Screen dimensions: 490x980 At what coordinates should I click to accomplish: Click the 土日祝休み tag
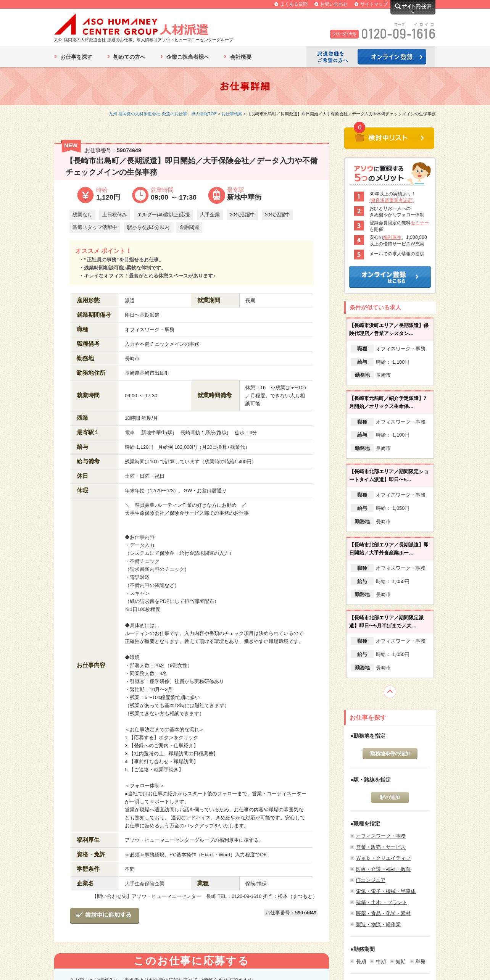pyautogui.click(x=114, y=215)
